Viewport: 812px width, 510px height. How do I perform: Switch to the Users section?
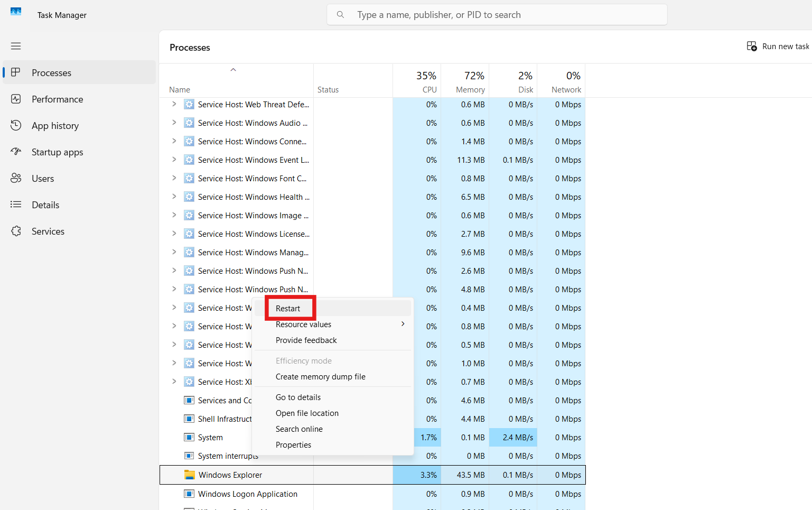pyautogui.click(x=43, y=178)
